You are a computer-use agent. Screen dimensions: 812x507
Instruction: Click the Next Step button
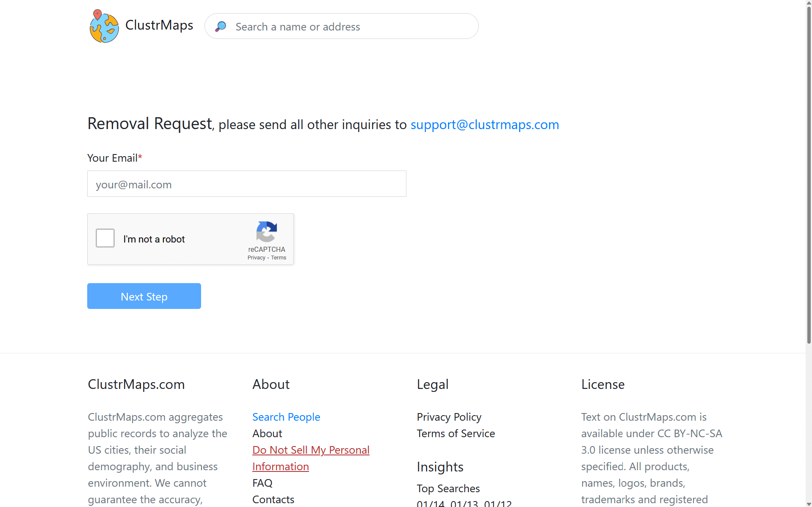[x=144, y=296]
